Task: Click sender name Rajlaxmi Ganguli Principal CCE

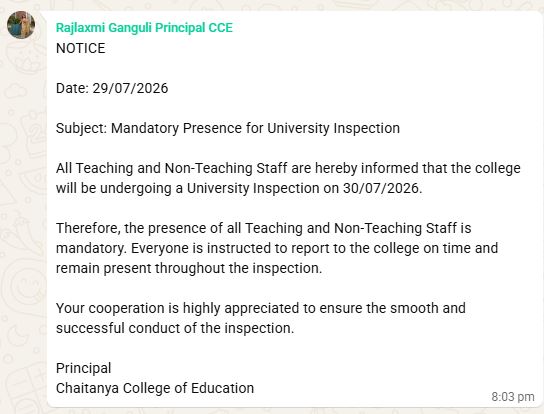Action: tap(144, 28)
